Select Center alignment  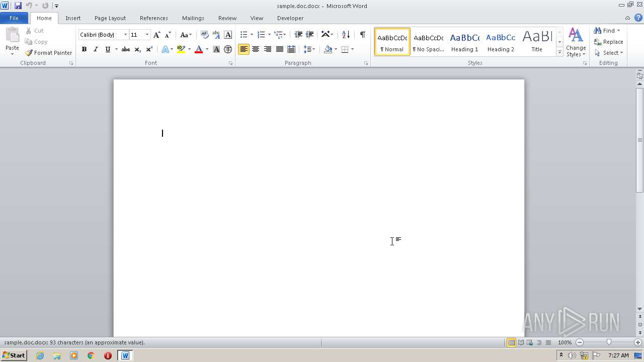click(x=256, y=49)
